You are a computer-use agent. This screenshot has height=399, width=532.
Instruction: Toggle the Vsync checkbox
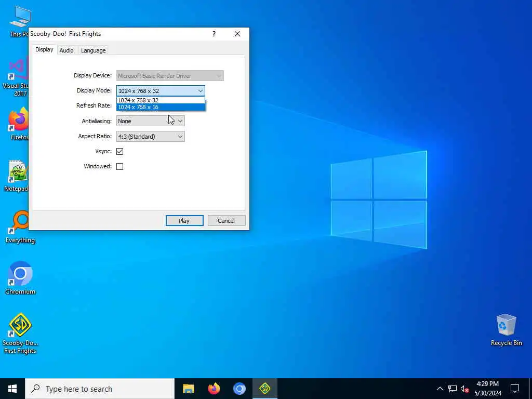click(120, 151)
